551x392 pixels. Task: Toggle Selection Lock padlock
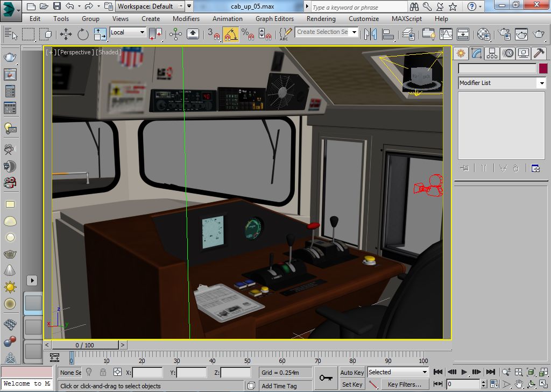point(103,372)
